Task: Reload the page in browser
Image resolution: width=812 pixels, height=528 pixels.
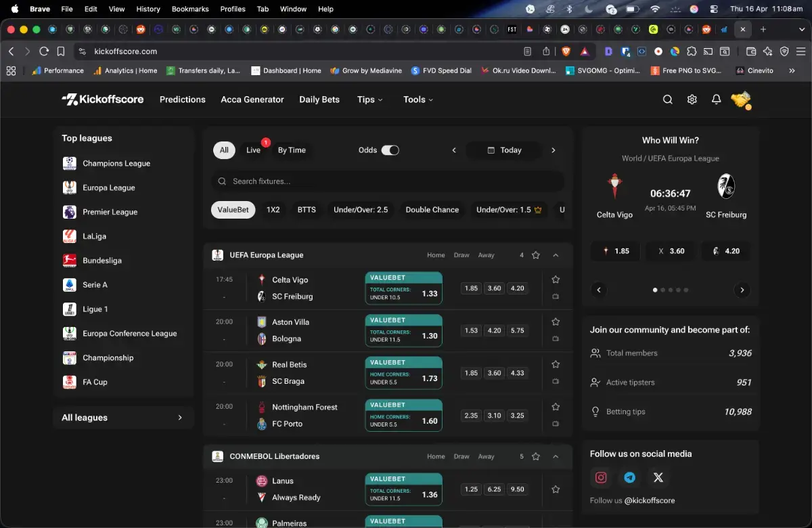Action: click(x=44, y=51)
